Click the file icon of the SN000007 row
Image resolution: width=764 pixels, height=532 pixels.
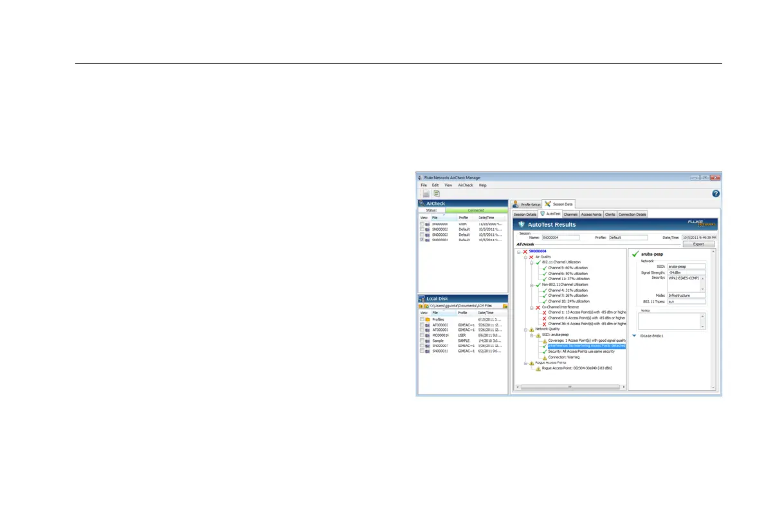[x=427, y=346]
